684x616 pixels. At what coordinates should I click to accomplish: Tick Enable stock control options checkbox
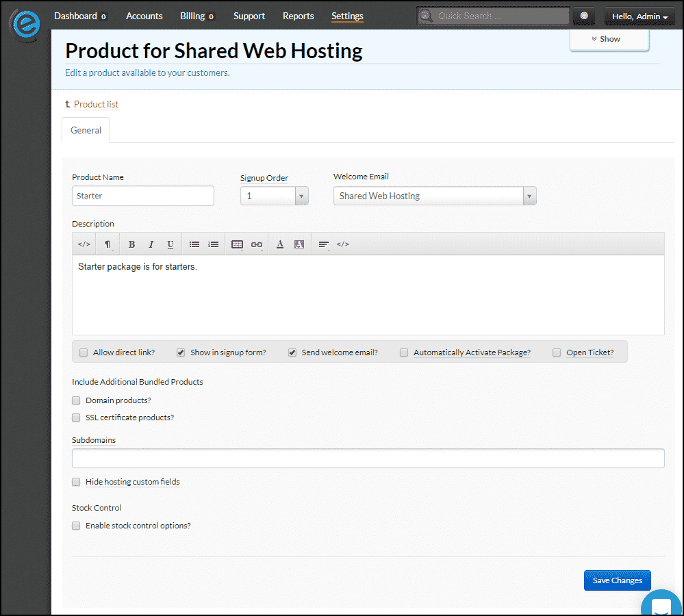(76, 526)
